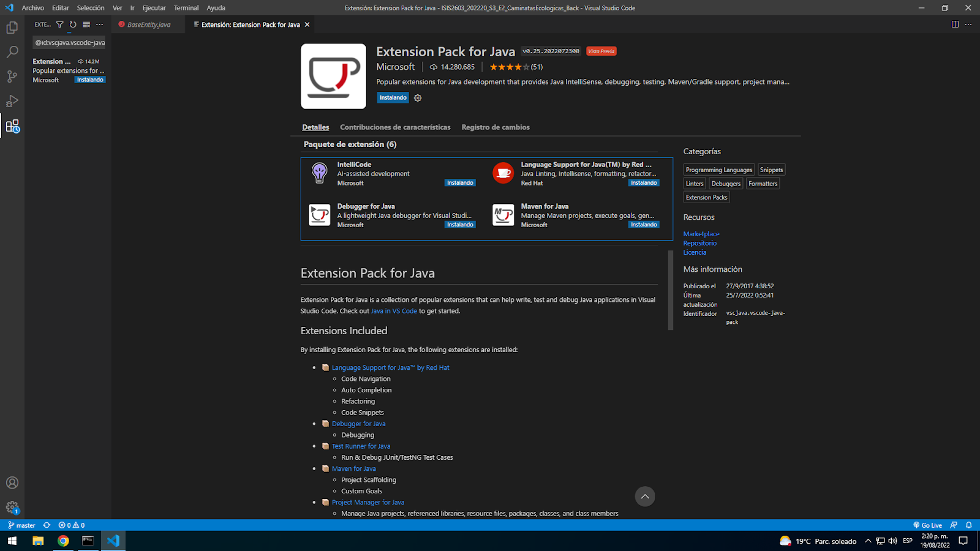Click the extension manage gear icon

418,98
